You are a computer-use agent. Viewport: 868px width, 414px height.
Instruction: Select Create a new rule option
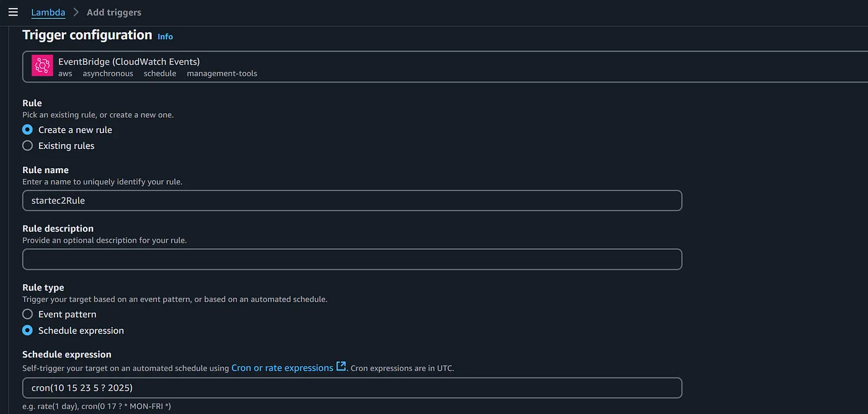(68, 130)
